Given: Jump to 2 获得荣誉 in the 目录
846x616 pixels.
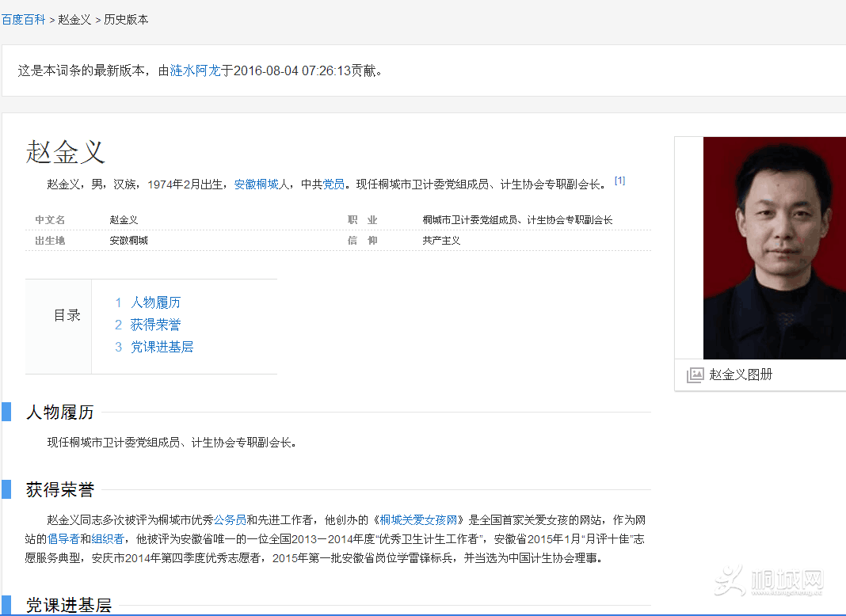Looking at the screenshot, I should 148,325.
